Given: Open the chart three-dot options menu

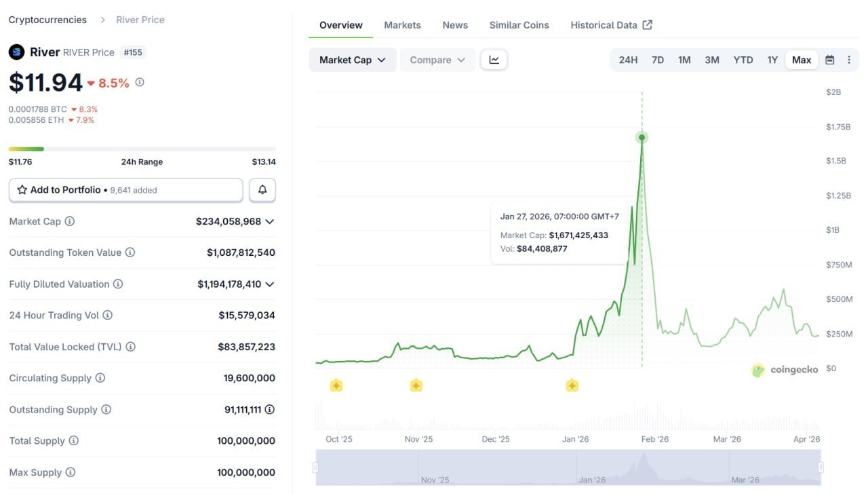Looking at the screenshot, I should 848,60.
